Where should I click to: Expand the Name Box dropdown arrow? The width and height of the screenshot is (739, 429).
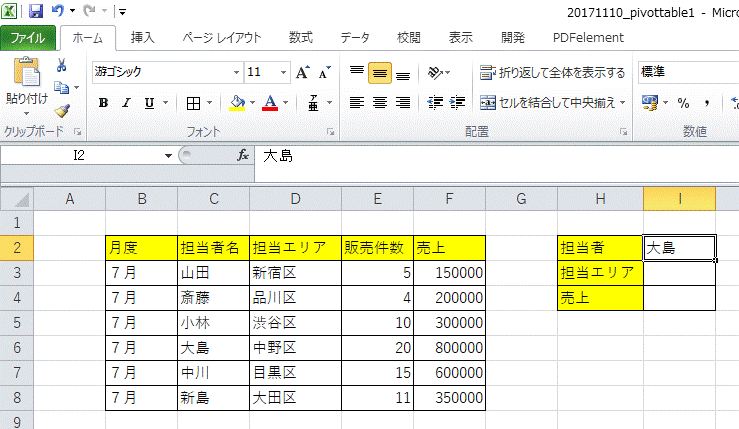168,156
